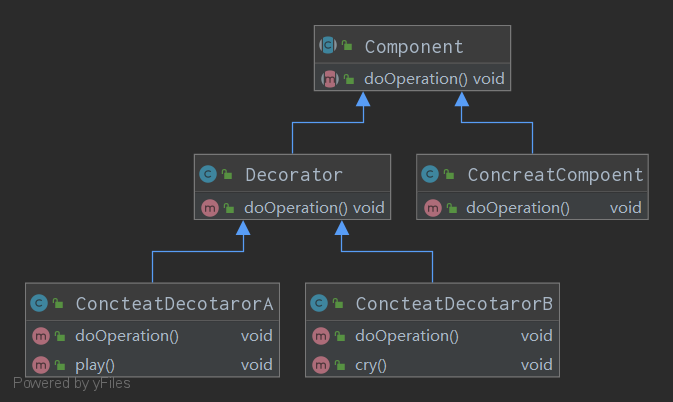This screenshot has width=673, height=402.
Task: Select the Component class header
Action: 414,46
